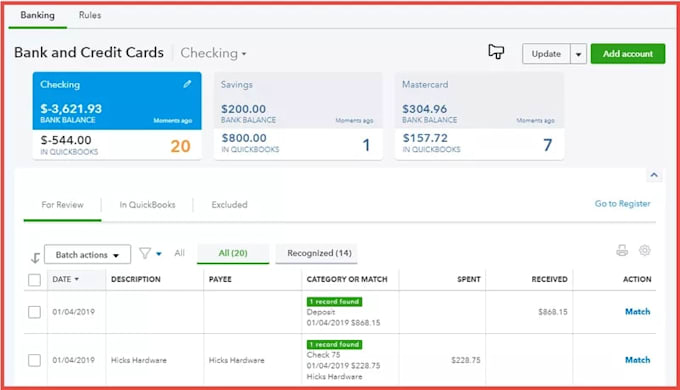Select the Savings account card

point(298,115)
